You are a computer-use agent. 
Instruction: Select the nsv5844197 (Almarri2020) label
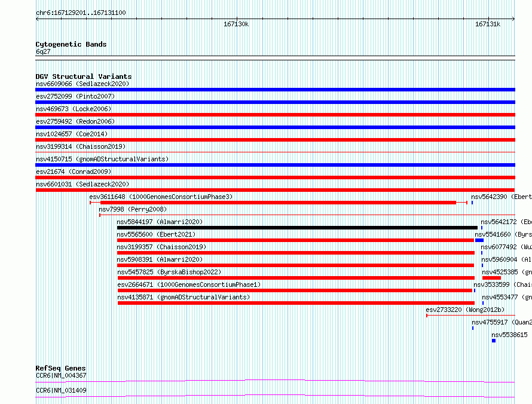(x=160, y=222)
